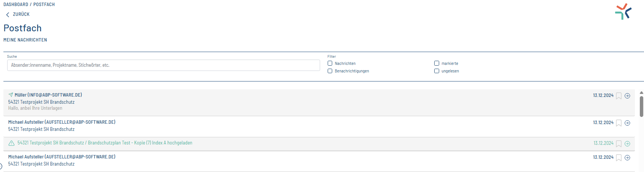
Task: Click the Postfach breadcrumb item
Action: coord(44,5)
